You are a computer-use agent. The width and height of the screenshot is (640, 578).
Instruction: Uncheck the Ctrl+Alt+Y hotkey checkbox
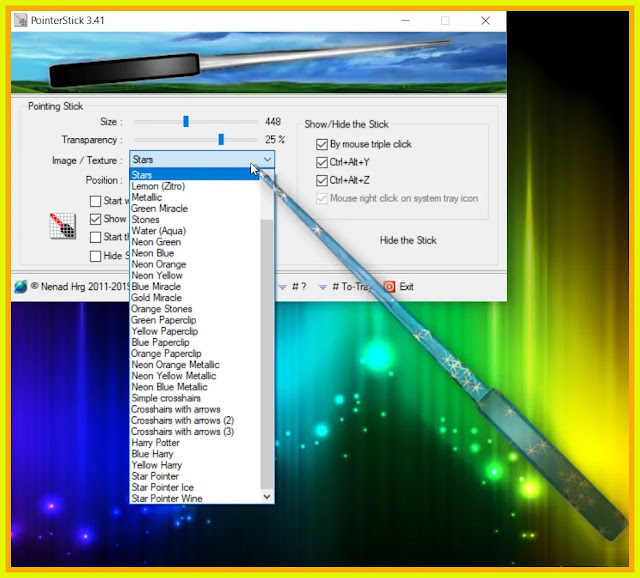[x=322, y=162]
